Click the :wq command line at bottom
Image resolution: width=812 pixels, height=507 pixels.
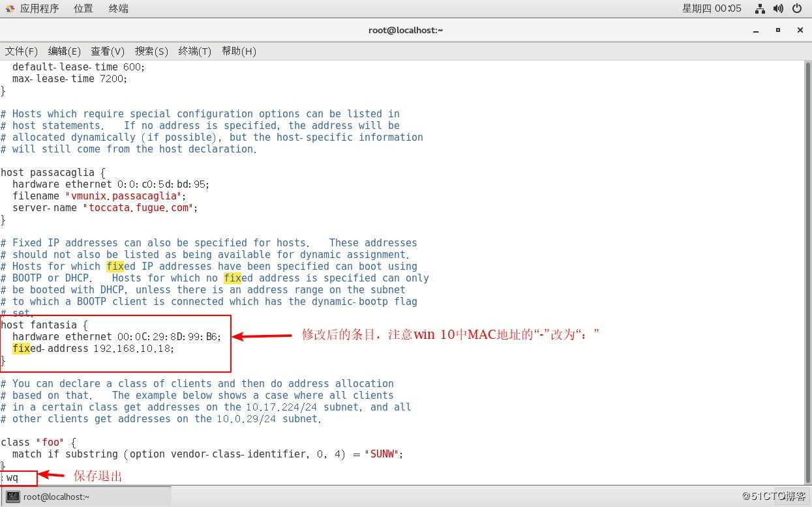pyautogui.click(x=11, y=477)
